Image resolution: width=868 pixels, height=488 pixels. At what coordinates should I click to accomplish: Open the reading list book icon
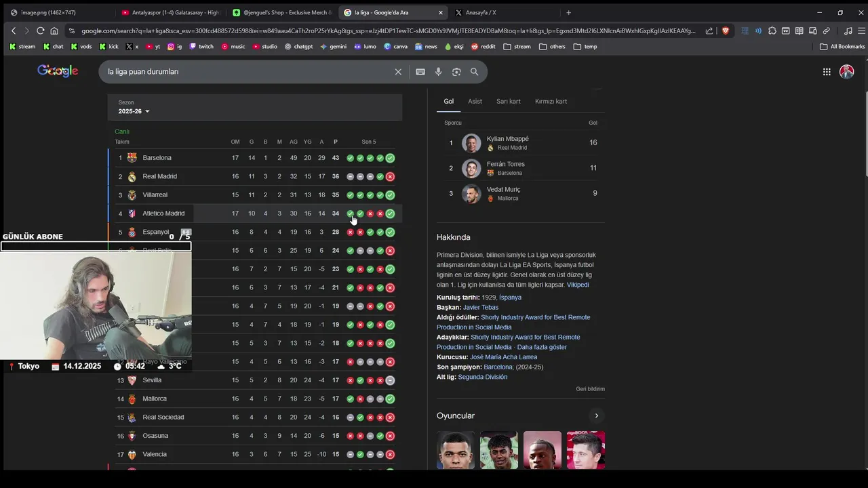(x=800, y=30)
